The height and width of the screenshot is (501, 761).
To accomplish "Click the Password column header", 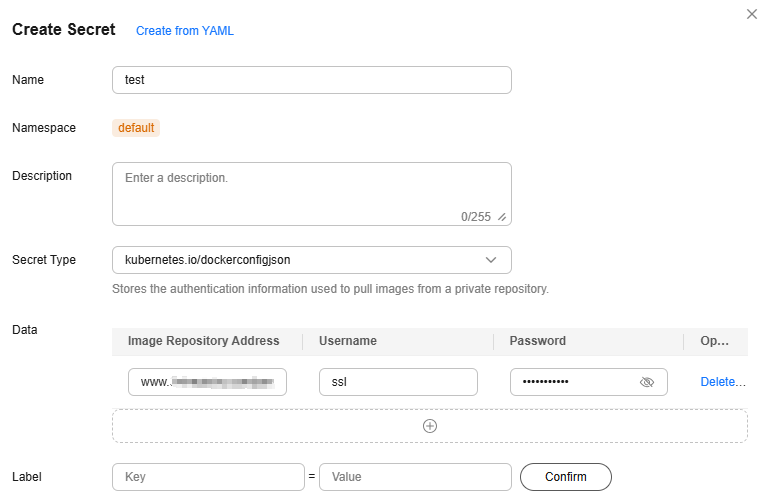I will (x=537, y=341).
